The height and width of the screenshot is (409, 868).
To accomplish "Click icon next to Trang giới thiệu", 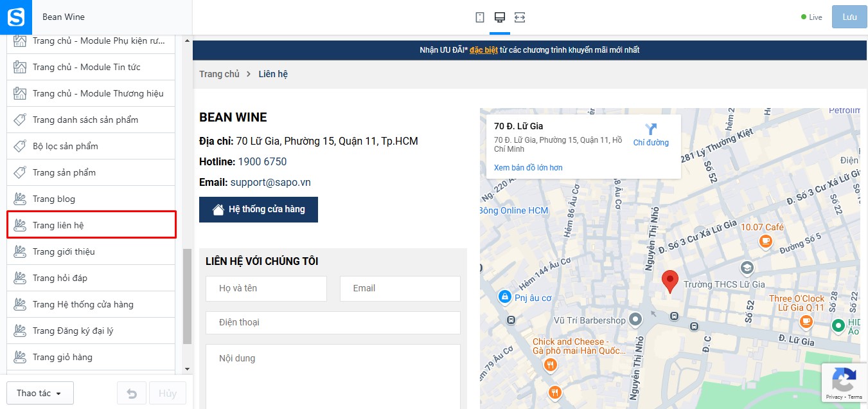I will pos(20,251).
